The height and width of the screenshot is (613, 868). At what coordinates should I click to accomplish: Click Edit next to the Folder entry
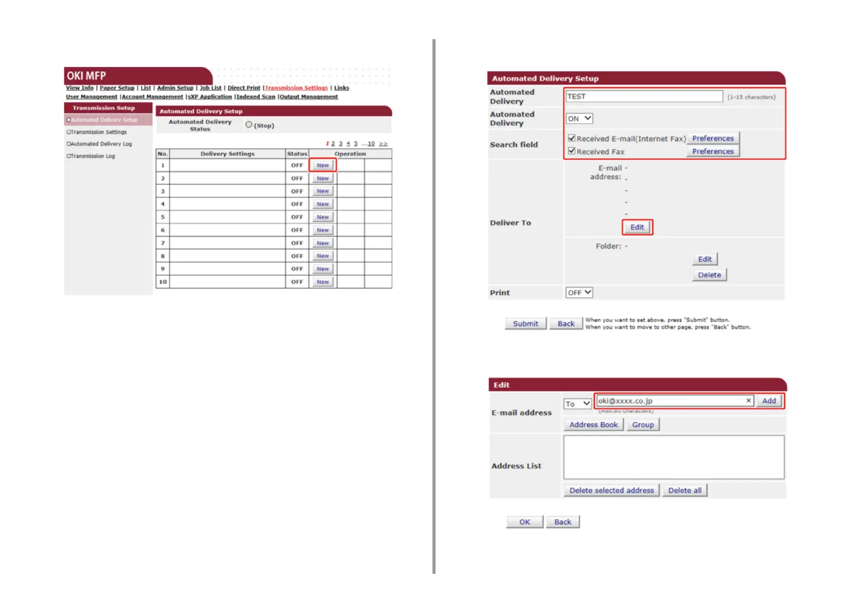click(705, 259)
